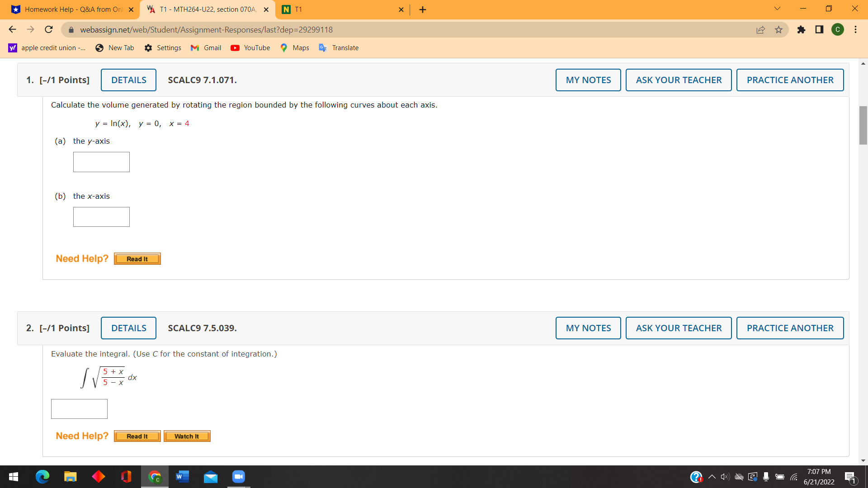Viewport: 868px width, 488px height.
Task: Open Chrome's three-dot menu
Action: pyautogui.click(x=856, y=29)
